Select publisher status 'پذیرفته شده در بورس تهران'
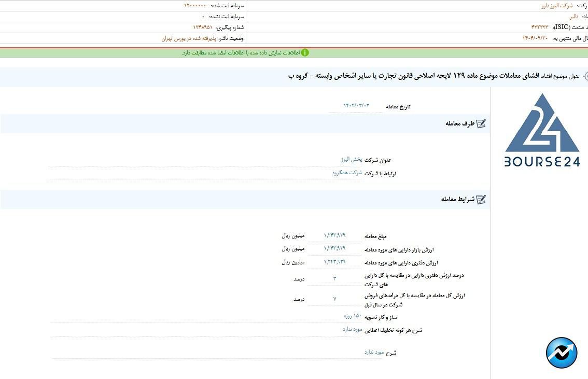Screen dimensions: 588x379 pyautogui.click(x=189, y=38)
